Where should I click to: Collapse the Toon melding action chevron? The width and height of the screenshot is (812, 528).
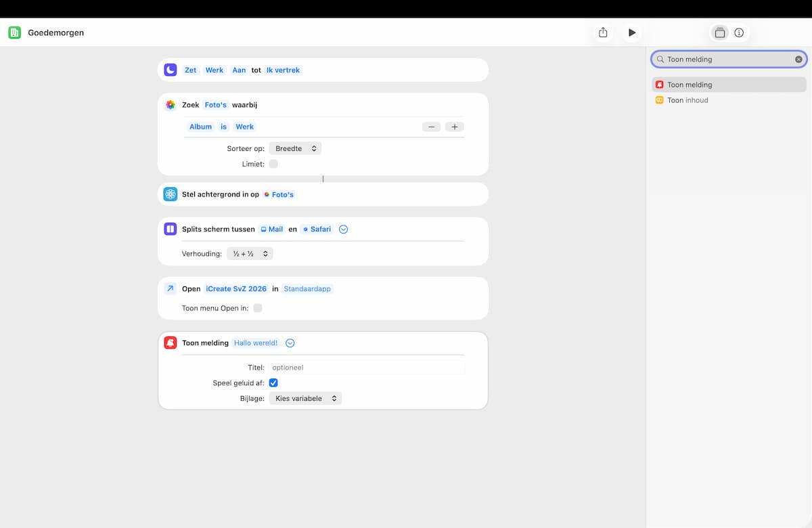(x=290, y=343)
